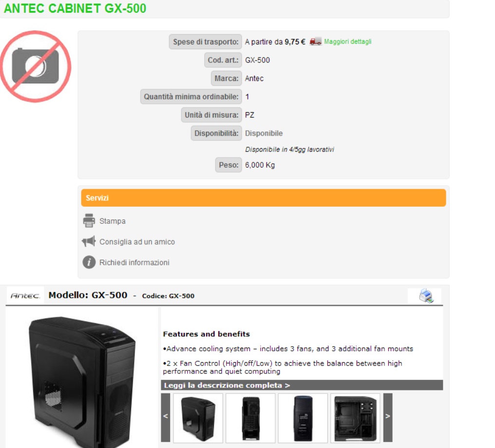Open the Stampa print link
495x448 pixels.
tap(113, 221)
